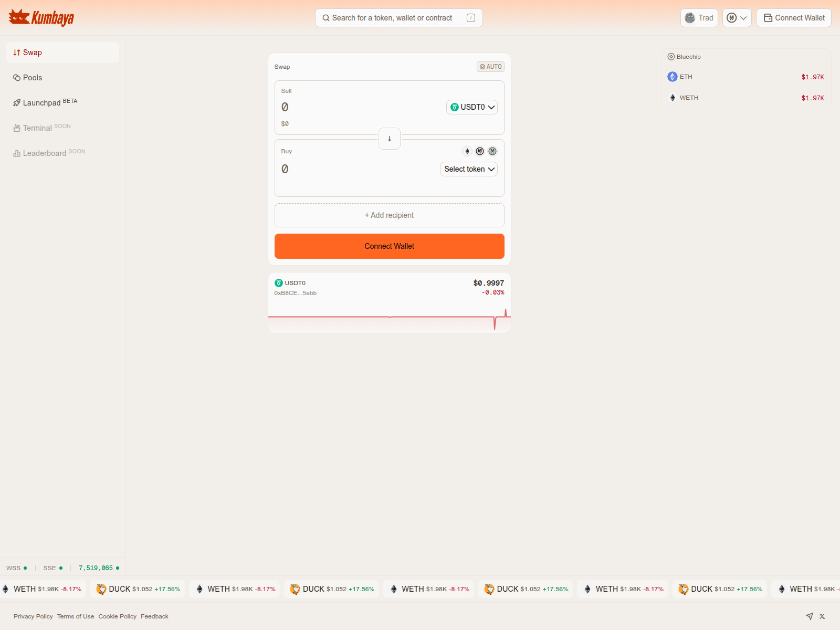This screenshot has height=630, width=840.
Task: Open the Swap page in sidebar
Action: 62,52
